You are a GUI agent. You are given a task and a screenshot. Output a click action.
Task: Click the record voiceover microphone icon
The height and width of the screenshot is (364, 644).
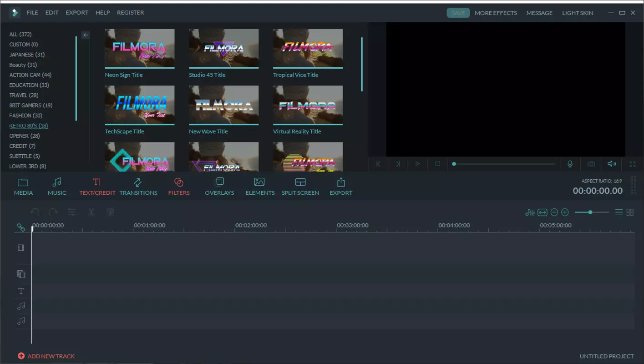(x=570, y=164)
